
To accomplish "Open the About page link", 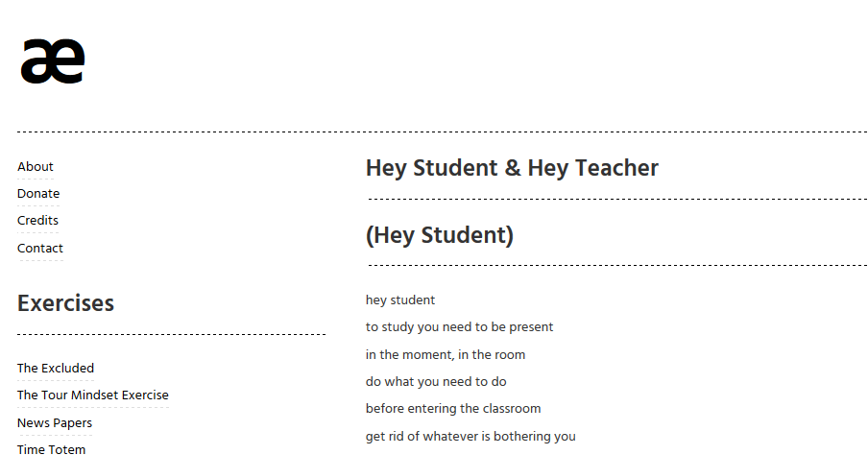I will click(35, 167).
